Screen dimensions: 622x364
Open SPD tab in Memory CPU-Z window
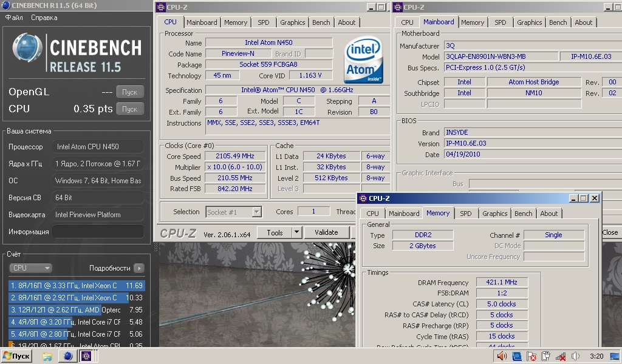466,214
